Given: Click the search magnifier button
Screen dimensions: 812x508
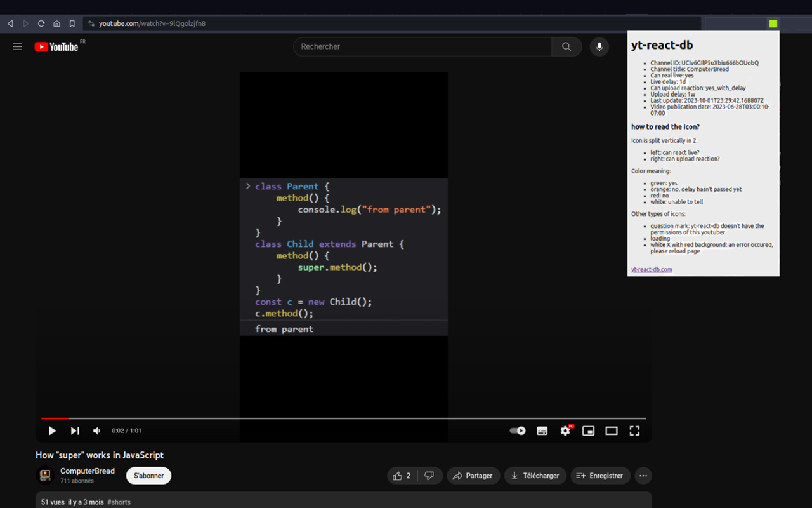Looking at the screenshot, I should [566, 46].
